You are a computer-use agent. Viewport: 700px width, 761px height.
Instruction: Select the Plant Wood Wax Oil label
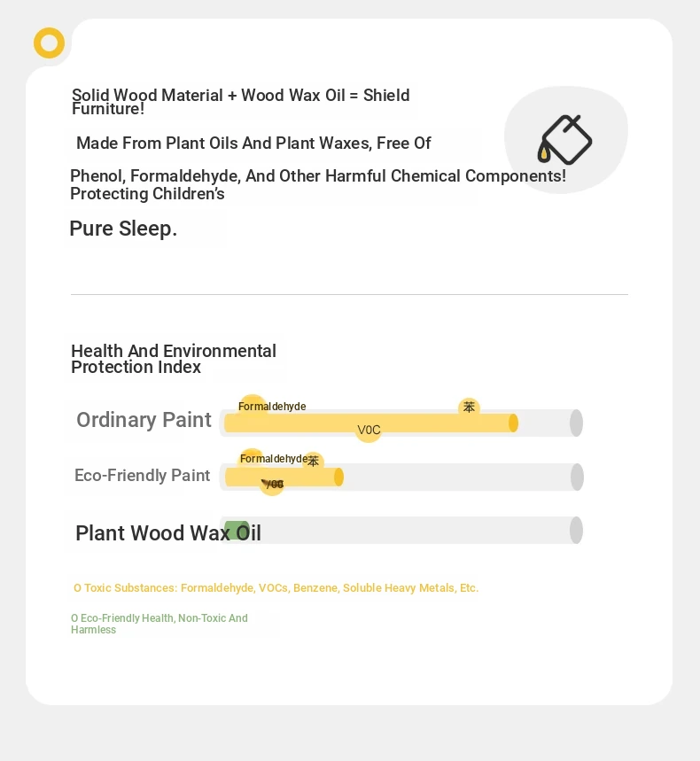(x=168, y=533)
